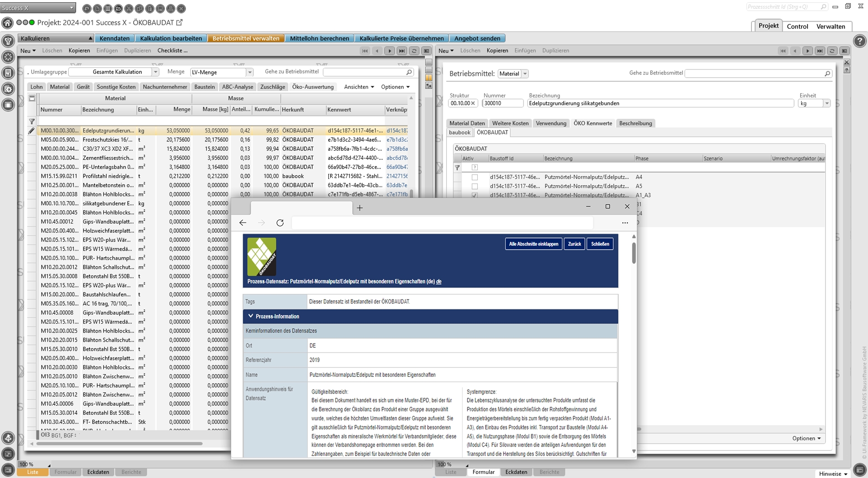Screen dimensions: 868x478
Task: Go to next record in left panel
Action: point(389,51)
